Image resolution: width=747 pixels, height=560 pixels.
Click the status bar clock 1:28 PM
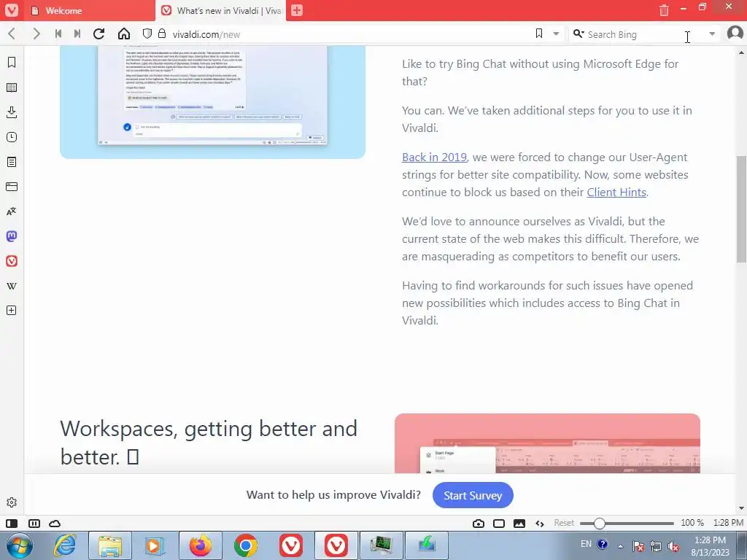728,523
